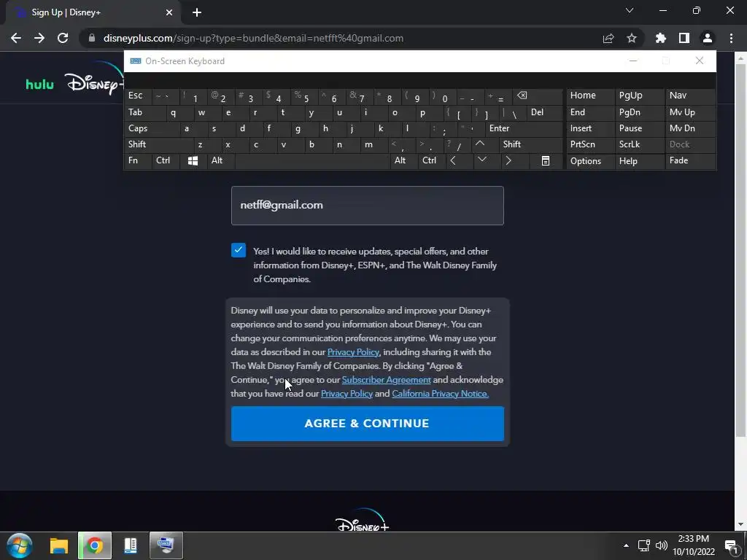Screen dimensions: 747x560
Task: Uncheck the receive updates checkbox
Action: coord(239,250)
